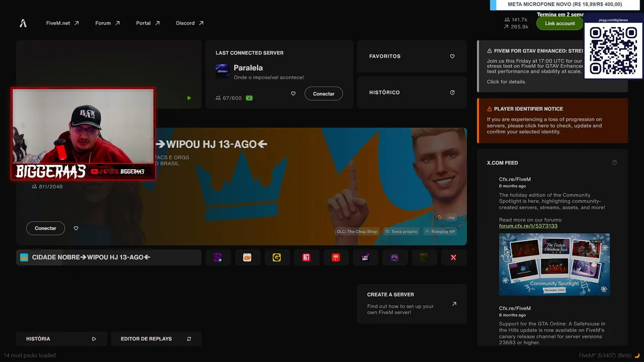Open the Community Spotlight image
Screen dimensions: 644x362
(554, 264)
